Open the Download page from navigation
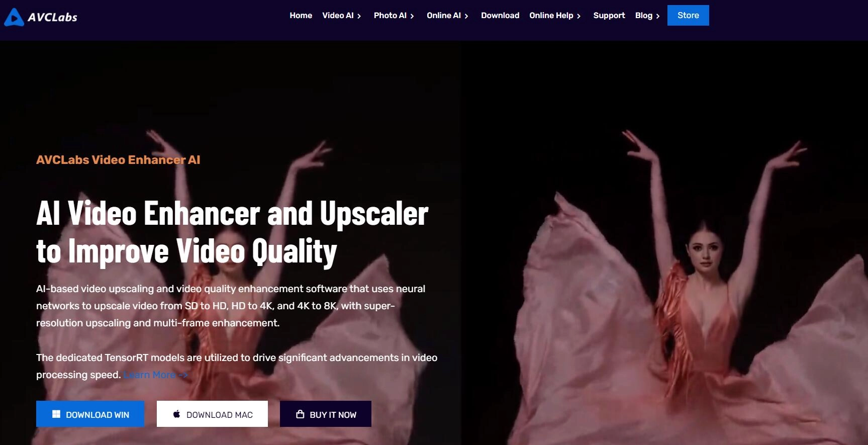The width and height of the screenshot is (868, 445). (x=500, y=16)
